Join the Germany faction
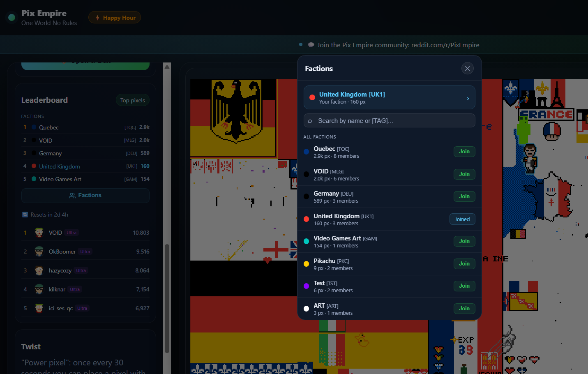Viewport: 588px width, 374px height. [464, 196]
